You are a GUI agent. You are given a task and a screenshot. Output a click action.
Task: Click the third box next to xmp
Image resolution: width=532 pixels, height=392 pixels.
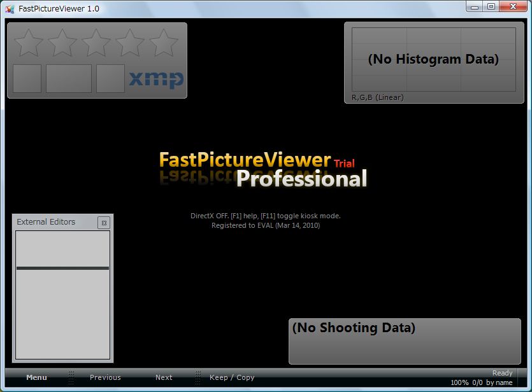pos(111,79)
